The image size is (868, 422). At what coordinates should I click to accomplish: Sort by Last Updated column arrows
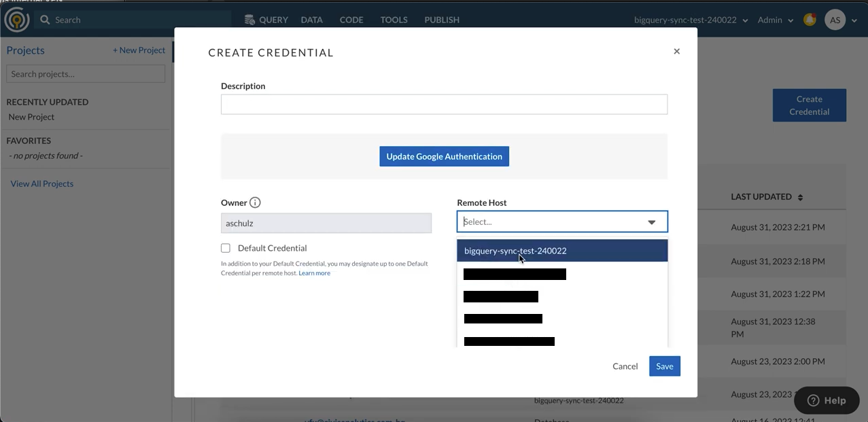[x=800, y=197]
